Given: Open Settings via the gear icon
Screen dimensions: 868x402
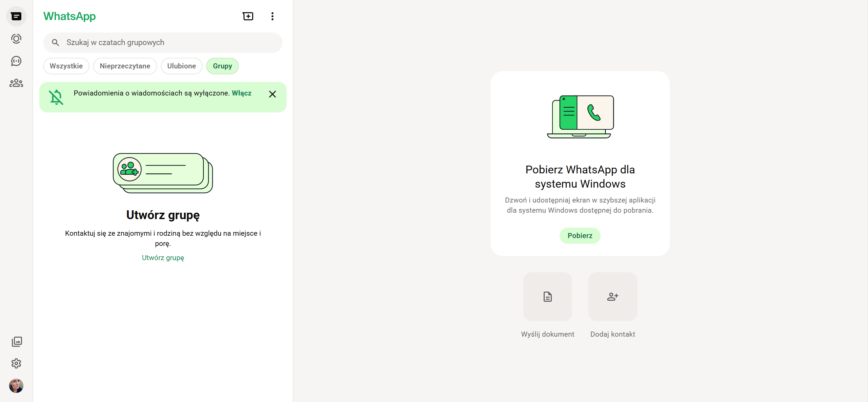Looking at the screenshot, I should (17, 363).
